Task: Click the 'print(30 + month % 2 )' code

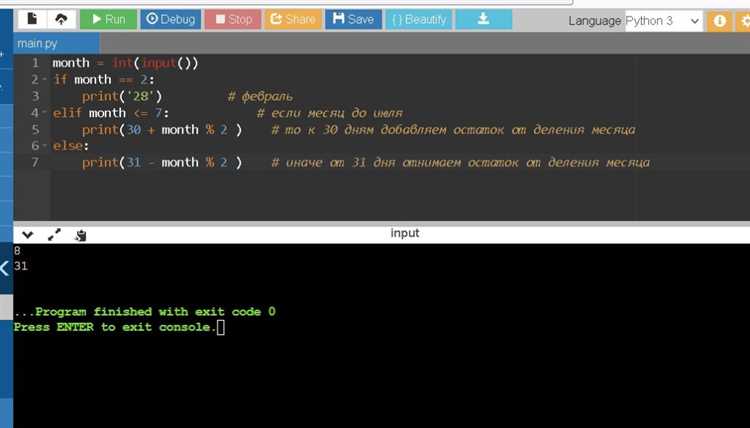Action: tap(162, 130)
